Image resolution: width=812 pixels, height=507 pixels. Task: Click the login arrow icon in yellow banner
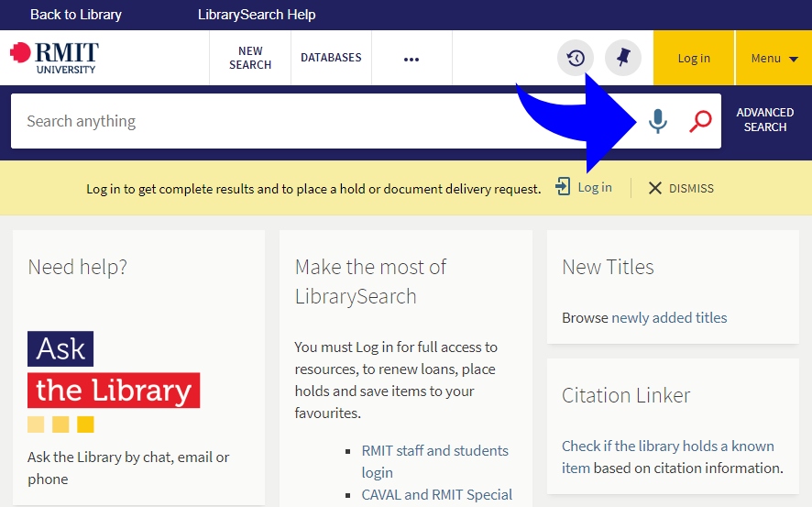click(563, 187)
